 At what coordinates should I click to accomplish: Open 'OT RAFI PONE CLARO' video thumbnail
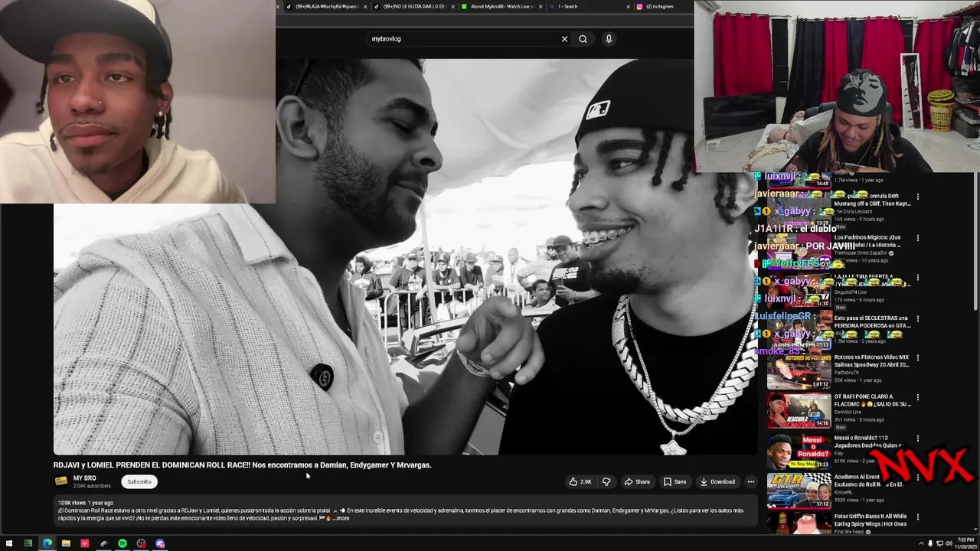(x=799, y=410)
